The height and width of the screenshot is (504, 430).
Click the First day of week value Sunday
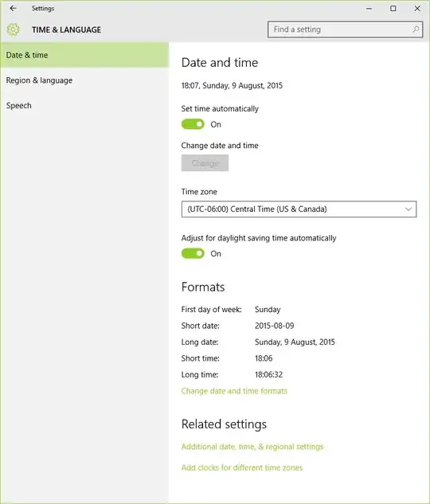pos(268,310)
